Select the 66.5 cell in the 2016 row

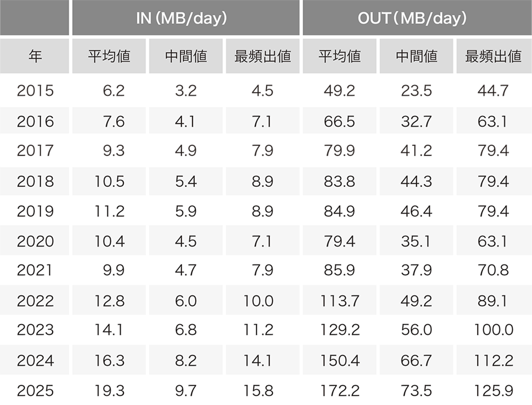[340, 121]
